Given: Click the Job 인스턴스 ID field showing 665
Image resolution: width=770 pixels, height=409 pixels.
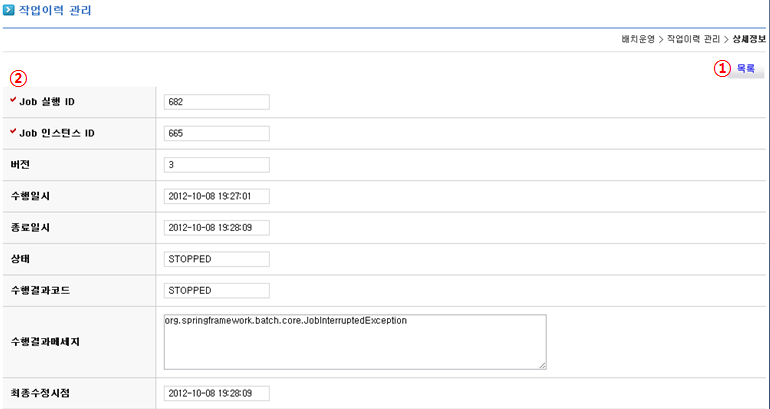Looking at the screenshot, I should [217, 133].
